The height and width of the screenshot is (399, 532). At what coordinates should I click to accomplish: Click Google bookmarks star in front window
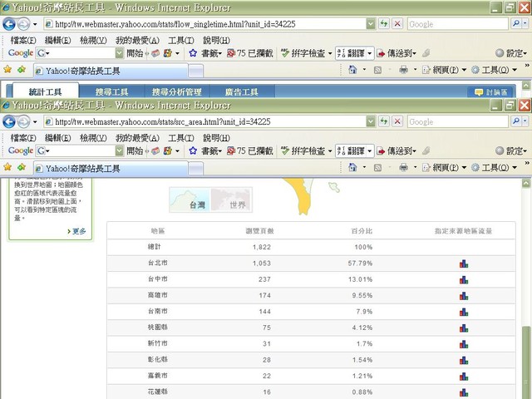[193, 150]
